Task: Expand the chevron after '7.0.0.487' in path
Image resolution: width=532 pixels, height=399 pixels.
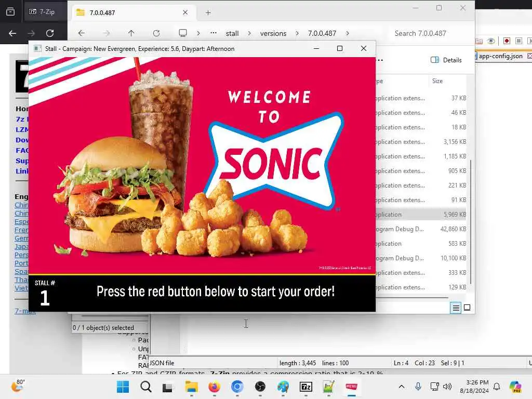Action: point(348,33)
